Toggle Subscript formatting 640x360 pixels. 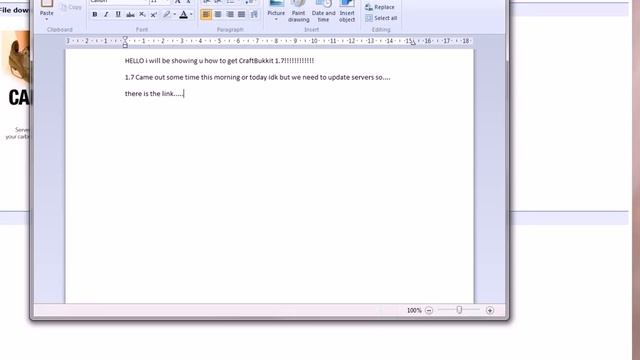coord(142,15)
